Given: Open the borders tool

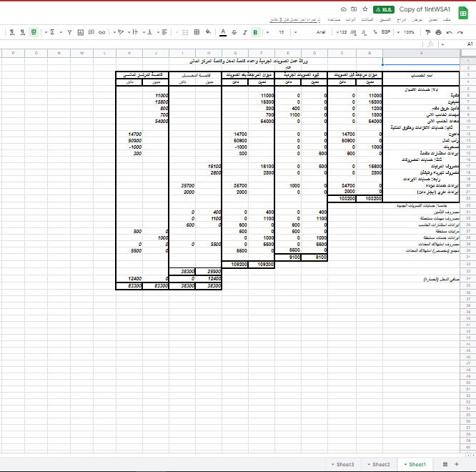Looking at the screenshot, I should [197, 32].
